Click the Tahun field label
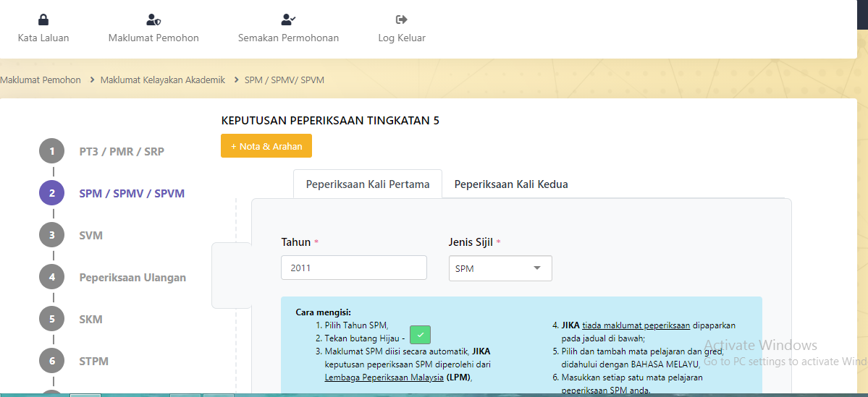 (x=296, y=242)
